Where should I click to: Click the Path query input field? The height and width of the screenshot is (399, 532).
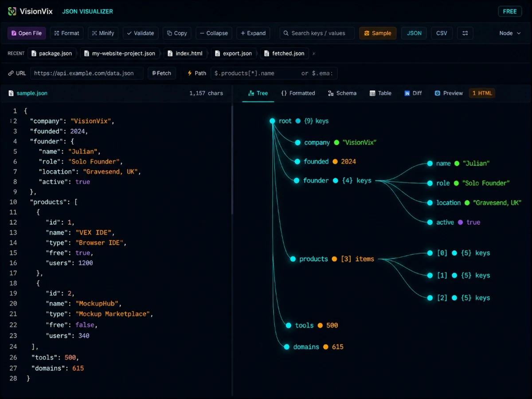click(274, 73)
